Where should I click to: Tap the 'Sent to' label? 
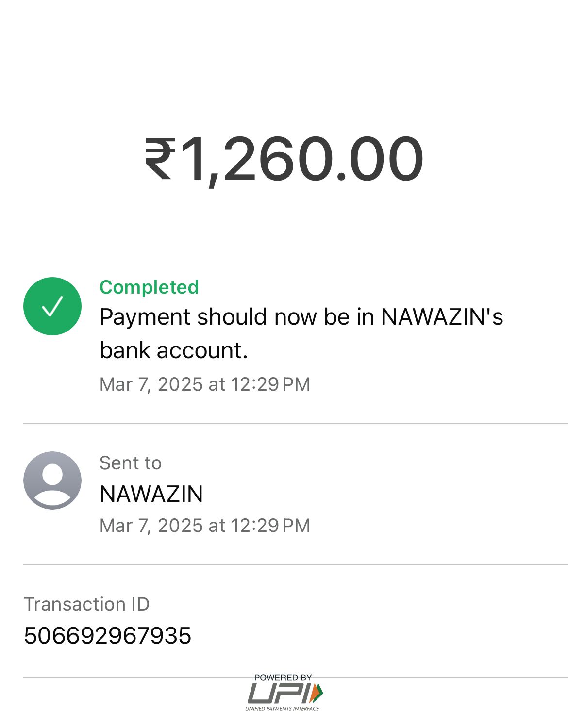pyautogui.click(x=130, y=463)
